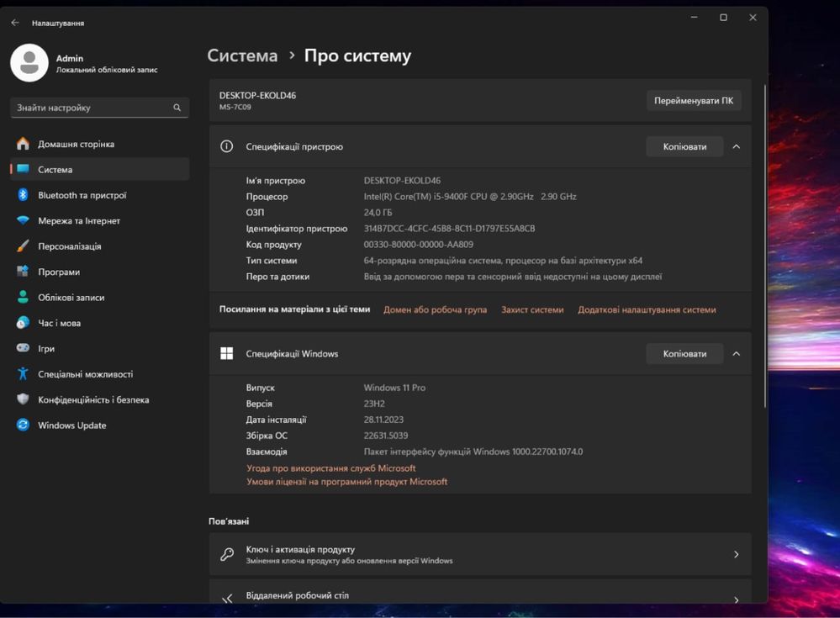This screenshot has width=840, height=618.
Task: Go to Домашня сторінка in sidebar
Action: [x=100, y=144]
